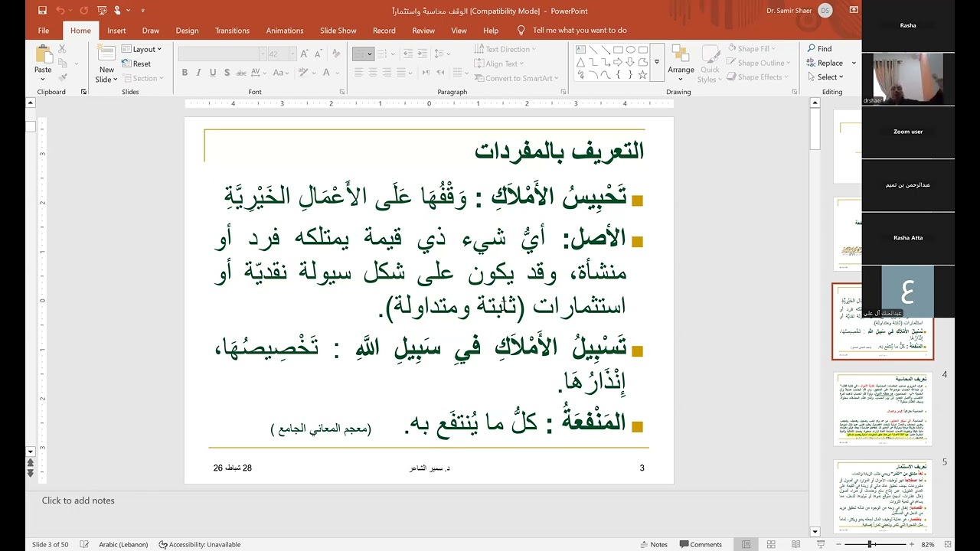
Task: Toggle Center paragraph alignment
Action: [373, 73]
